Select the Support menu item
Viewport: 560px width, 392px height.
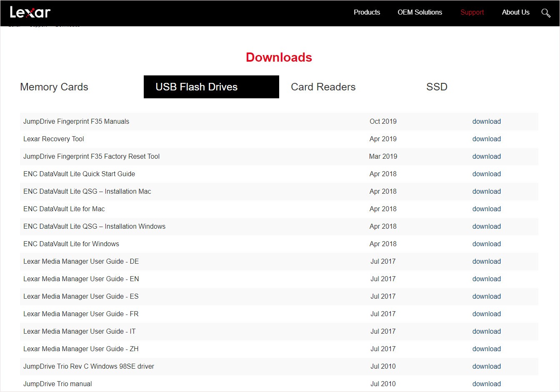pyautogui.click(x=472, y=12)
